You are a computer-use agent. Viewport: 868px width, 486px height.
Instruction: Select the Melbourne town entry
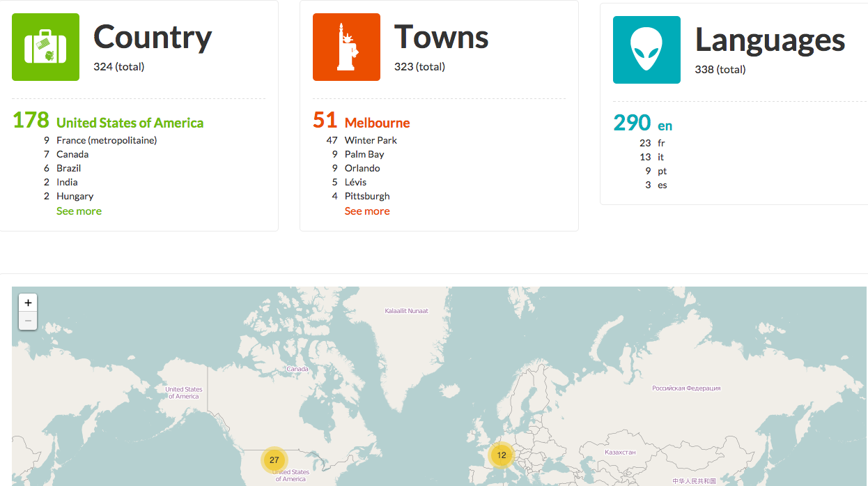[x=377, y=123]
